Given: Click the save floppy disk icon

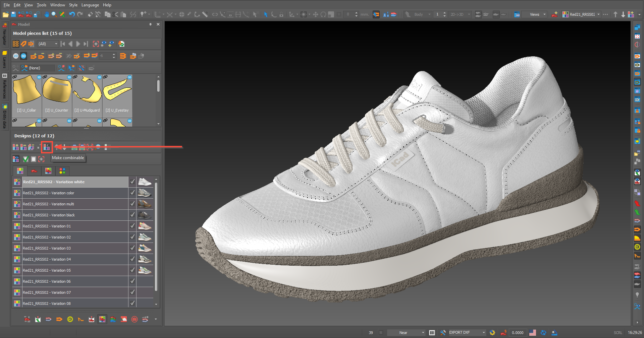Looking at the screenshot, I should point(13,14).
